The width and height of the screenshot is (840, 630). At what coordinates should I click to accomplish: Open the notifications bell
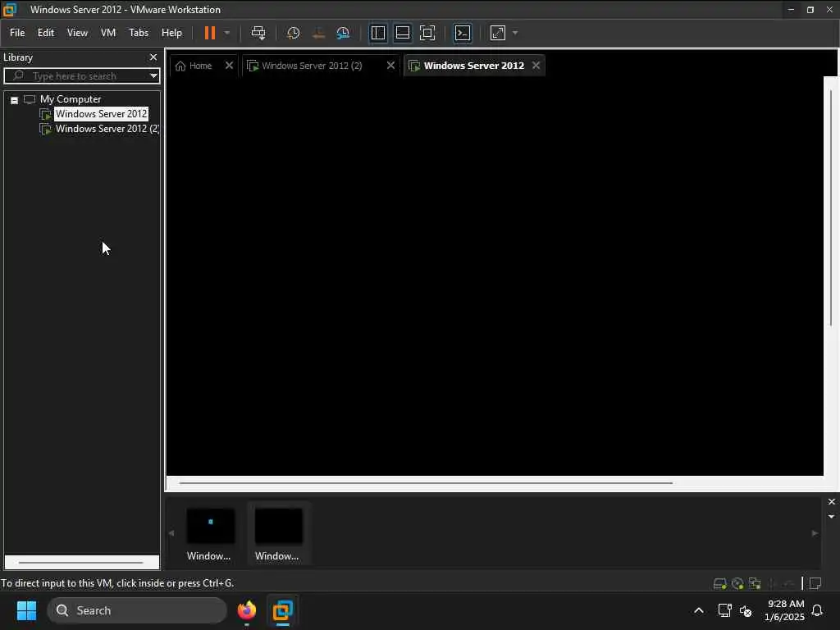click(817, 610)
